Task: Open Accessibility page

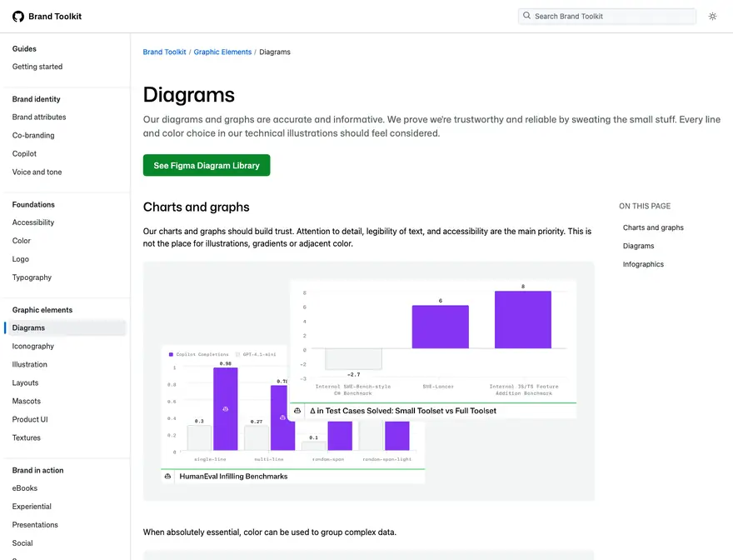Action: click(x=33, y=222)
